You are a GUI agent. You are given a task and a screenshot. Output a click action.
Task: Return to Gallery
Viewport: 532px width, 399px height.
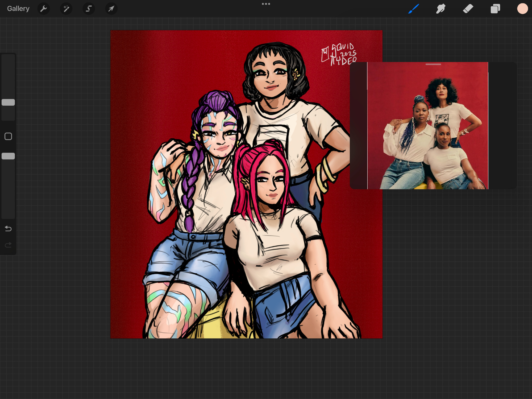(18, 9)
